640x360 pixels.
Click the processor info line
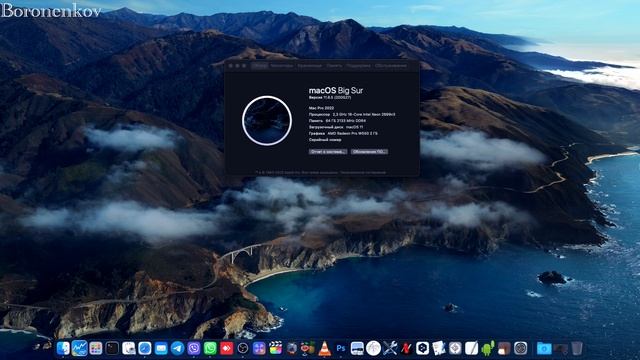352,115
